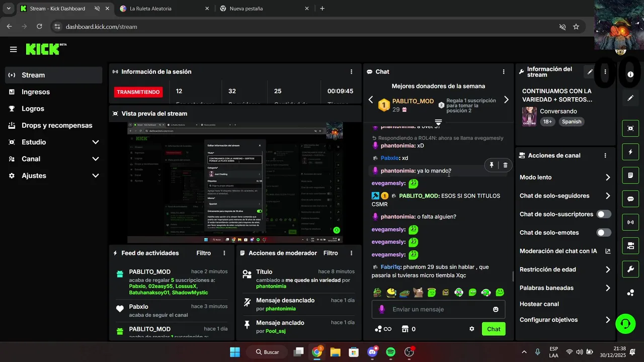Image resolution: width=644 pixels, height=362 pixels.
Task: Open Configurar objetivos settings
Action: (x=565, y=320)
